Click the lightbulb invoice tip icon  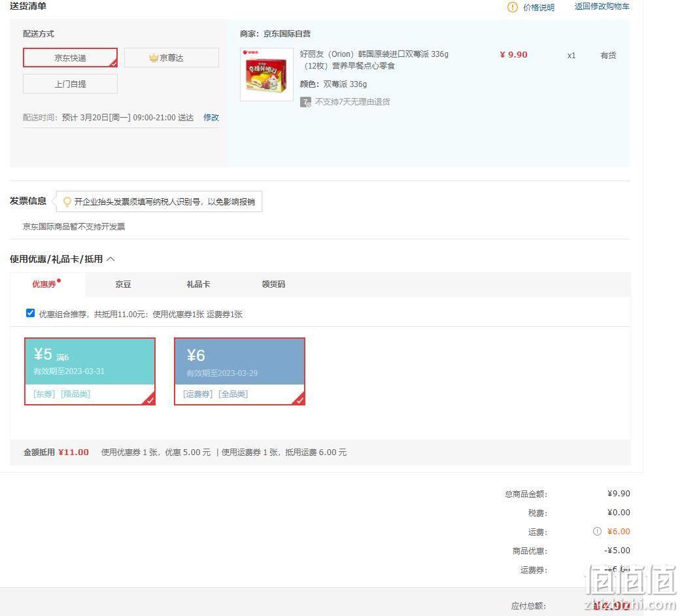point(67,202)
